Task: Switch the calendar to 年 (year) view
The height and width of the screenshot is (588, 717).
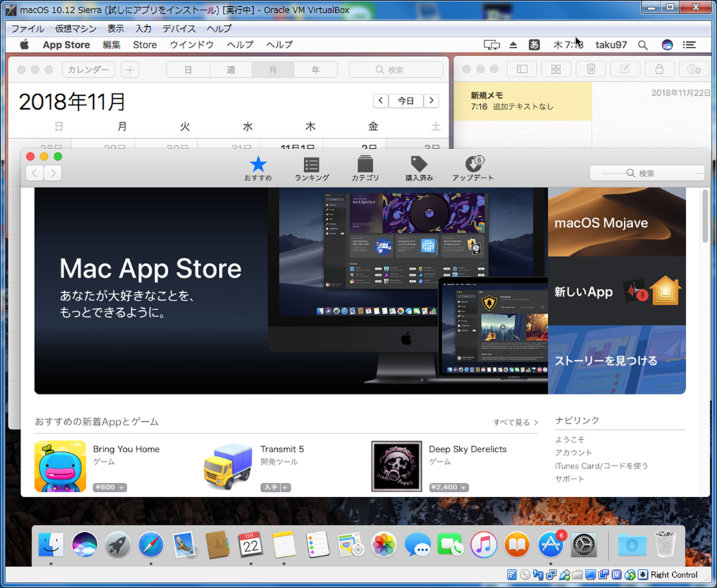Action: [315, 70]
